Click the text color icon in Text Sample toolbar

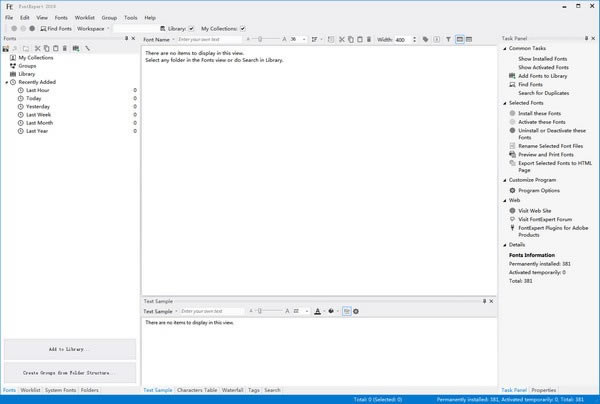317,311
